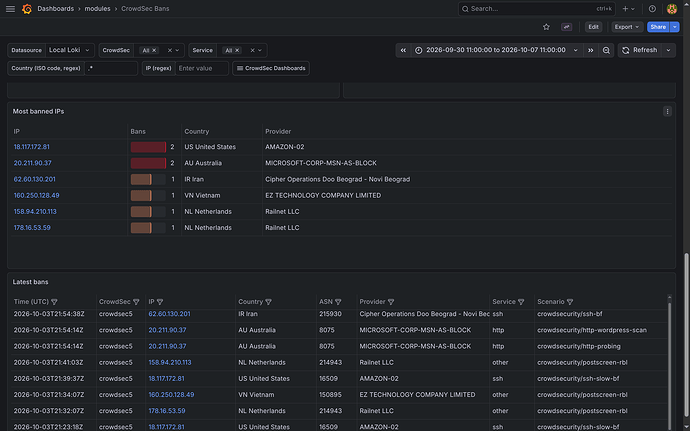The width and height of the screenshot is (690, 431).
Task: Click the purple dashboard insights icon
Action: coord(566,27)
